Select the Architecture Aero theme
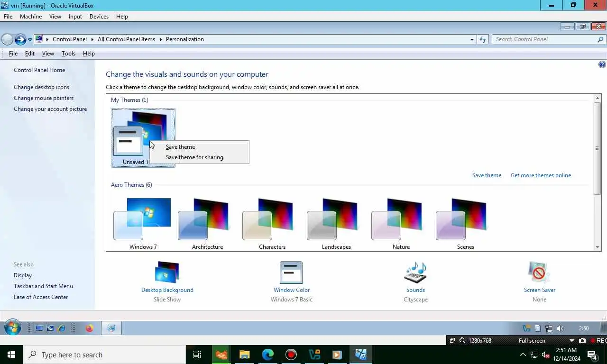The width and height of the screenshot is (607, 364). pos(207,224)
